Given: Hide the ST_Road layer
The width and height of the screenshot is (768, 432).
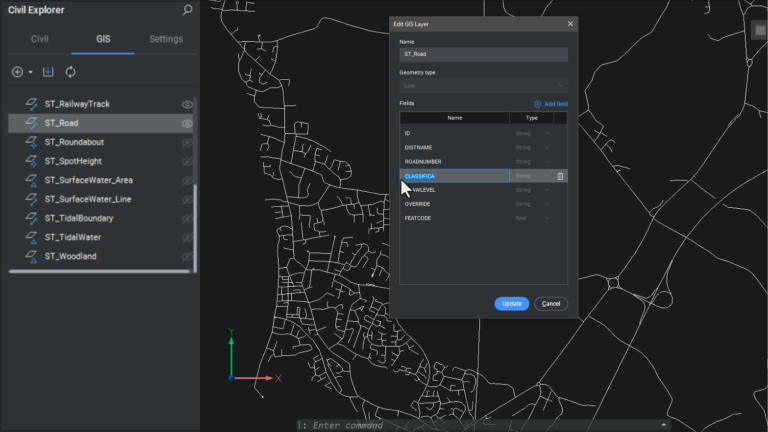Looking at the screenshot, I should tap(187, 123).
